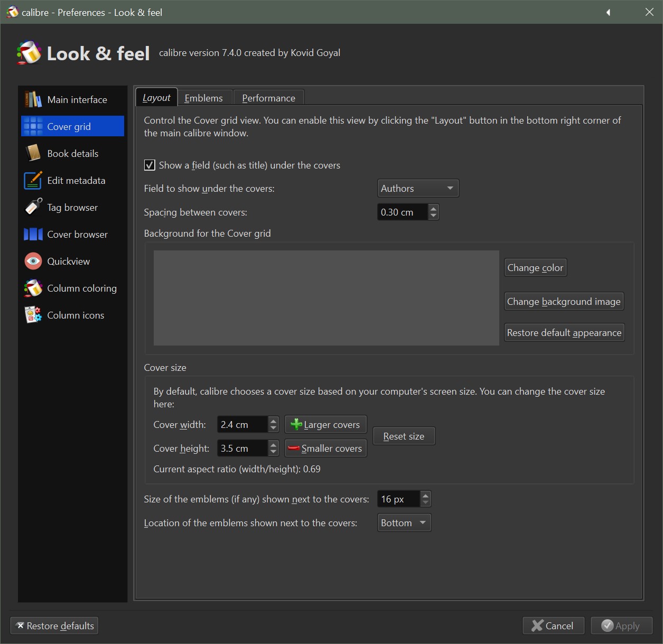The height and width of the screenshot is (644, 663).
Task: Cancel the preferences dialog
Action: point(553,626)
